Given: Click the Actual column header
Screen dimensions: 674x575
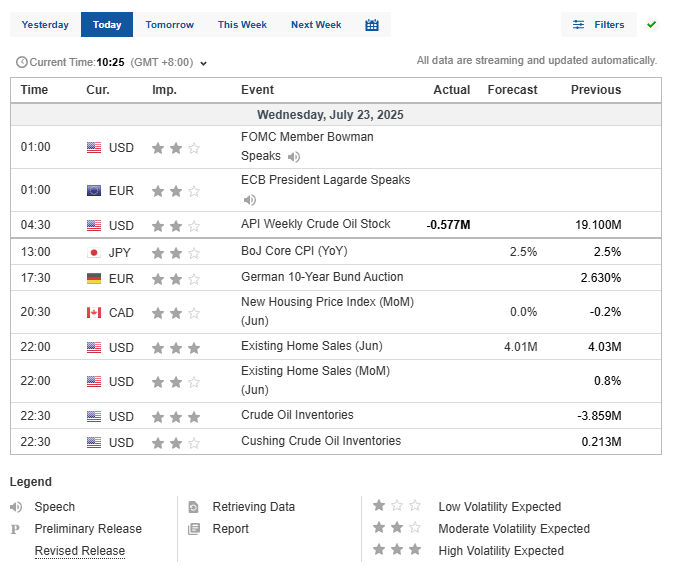Looking at the screenshot, I should point(451,90).
